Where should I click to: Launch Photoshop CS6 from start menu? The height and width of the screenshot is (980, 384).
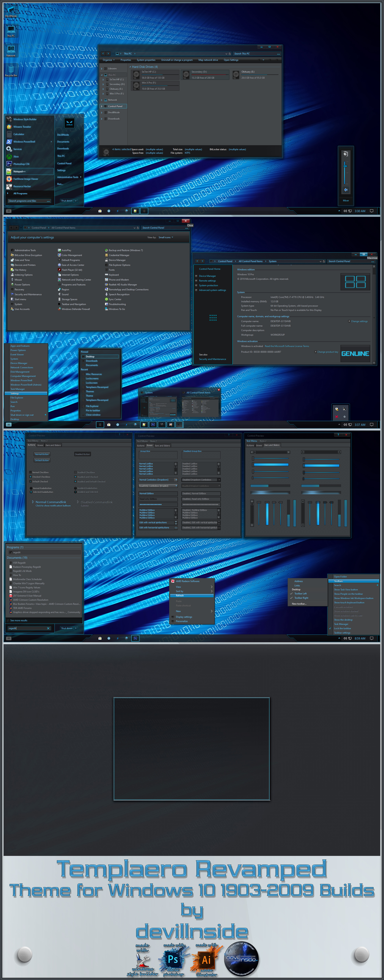click(x=29, y=164)
